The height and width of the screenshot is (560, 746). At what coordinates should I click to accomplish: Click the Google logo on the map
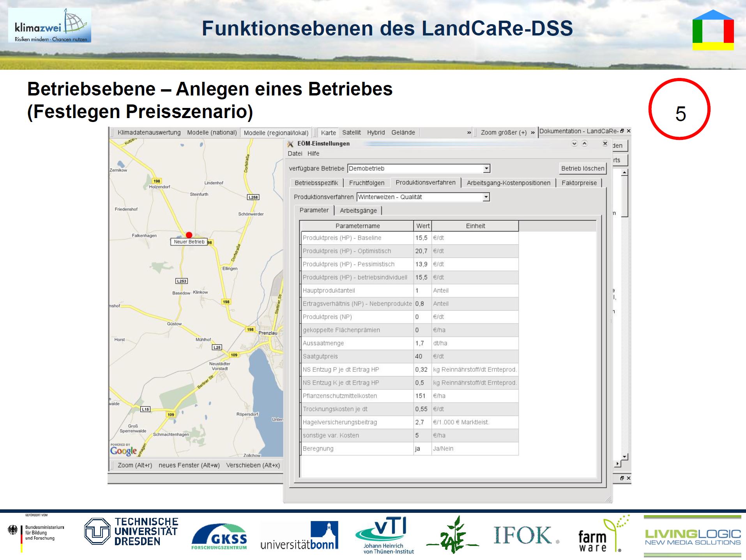(124, 451)
